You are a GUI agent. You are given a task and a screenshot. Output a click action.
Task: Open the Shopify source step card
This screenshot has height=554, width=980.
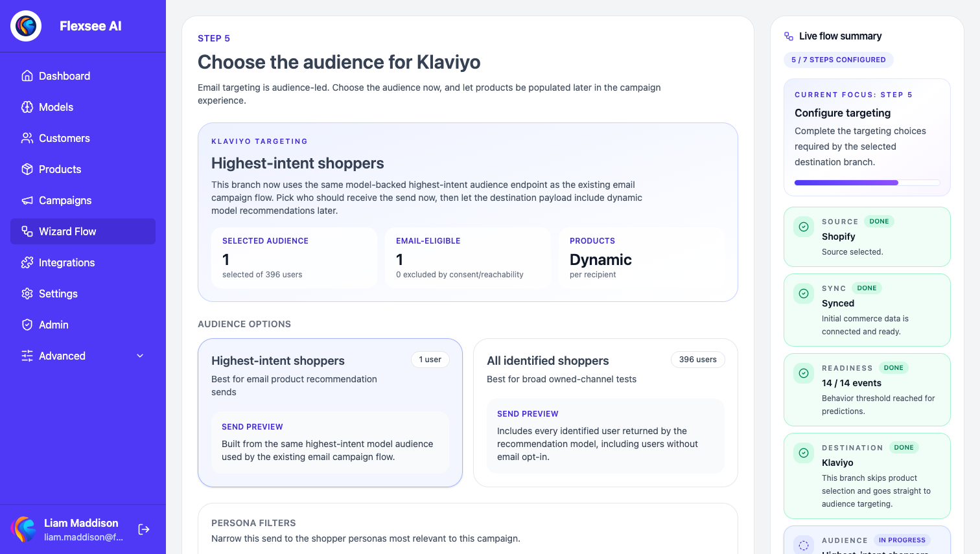867,237
